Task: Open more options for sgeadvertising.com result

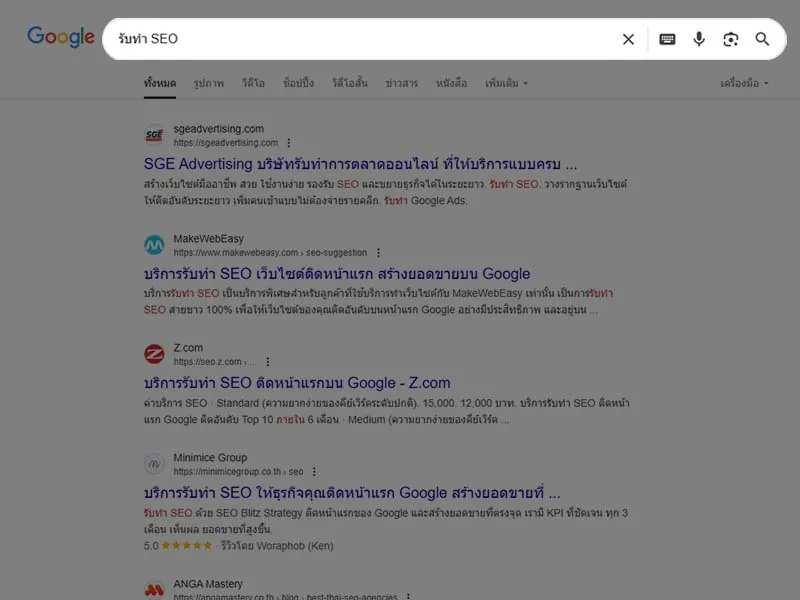Action: pyautogui.click(x=289, y=143)
